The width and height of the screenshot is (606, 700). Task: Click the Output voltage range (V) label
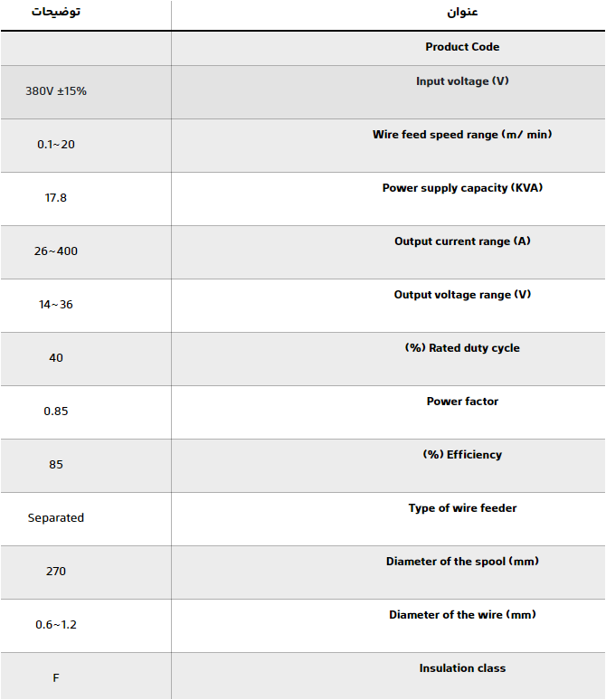[462, 295]
